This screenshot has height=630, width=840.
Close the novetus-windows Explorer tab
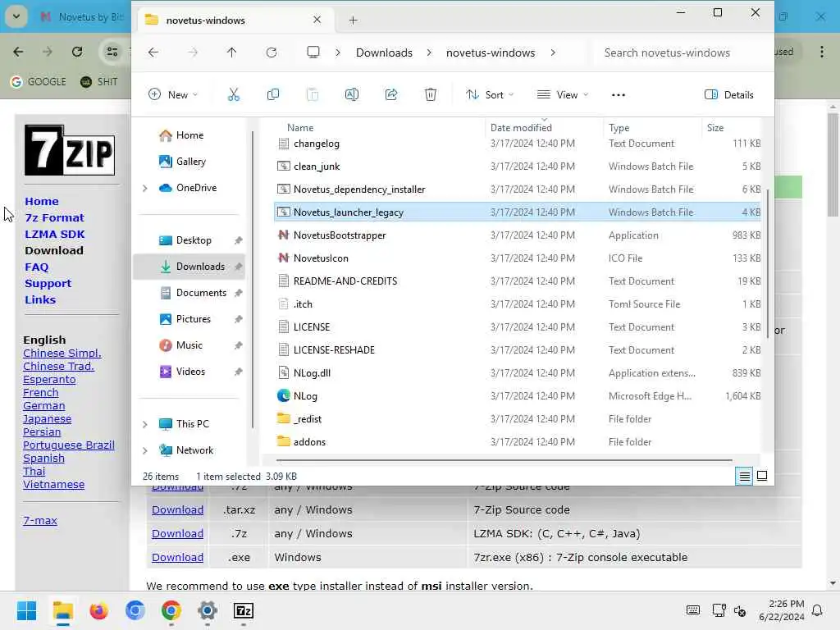coord(317,20)
